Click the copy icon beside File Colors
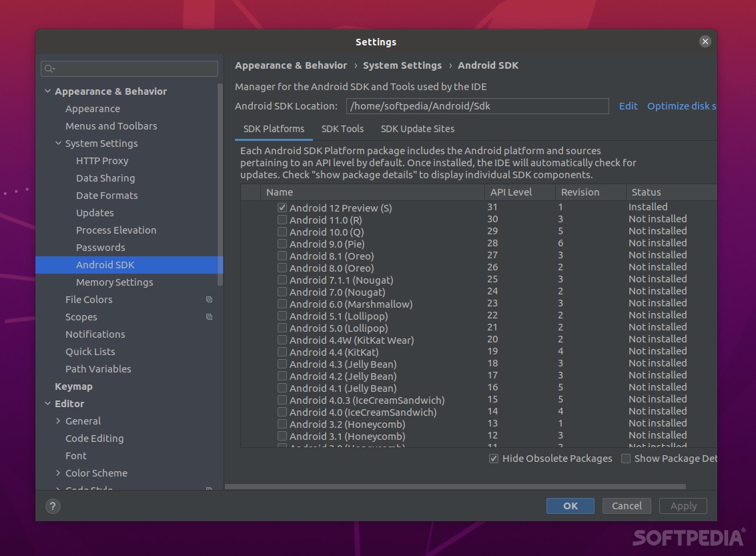The image size is (756, 556). pyautogui.click(x=210, y=300)
